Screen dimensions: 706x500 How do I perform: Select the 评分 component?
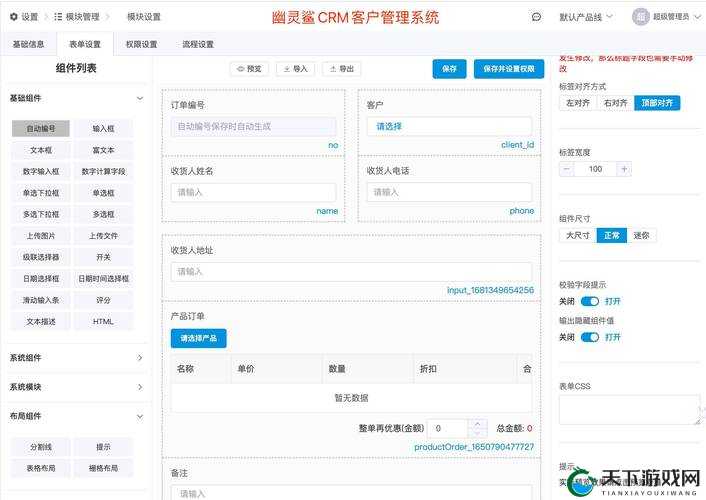tap(104, 300)
